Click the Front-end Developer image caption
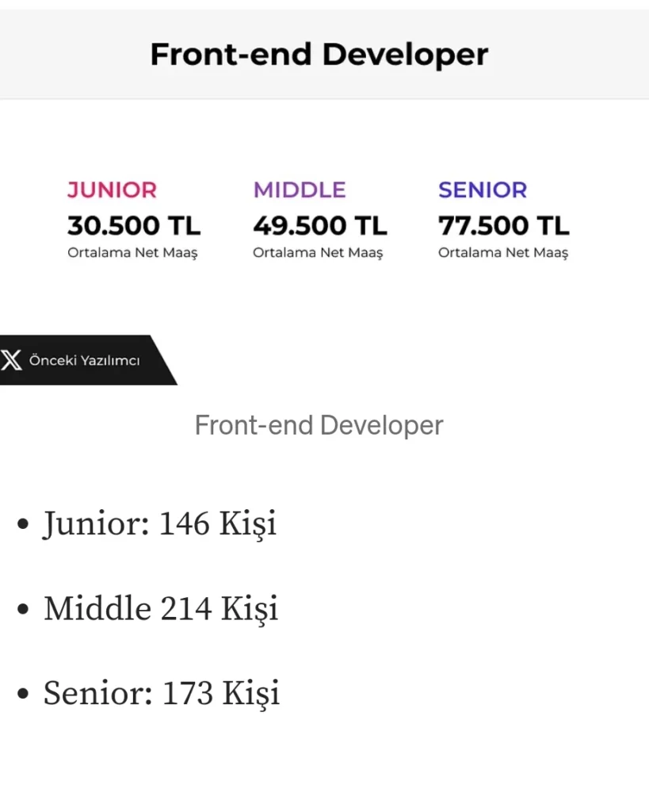The width and height of the screenshot is (649, 812). 319,426
